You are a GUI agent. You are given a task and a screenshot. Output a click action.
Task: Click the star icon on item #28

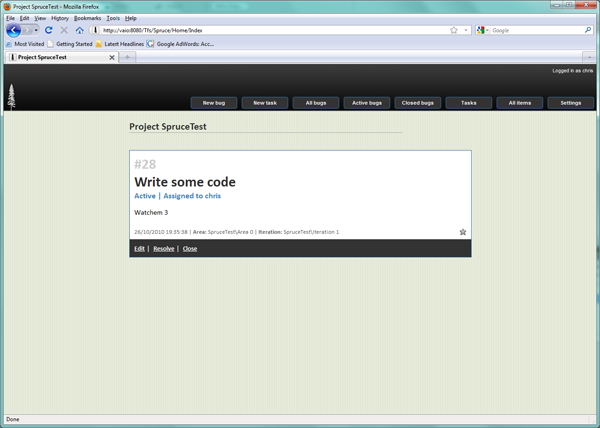pos(463,232)
